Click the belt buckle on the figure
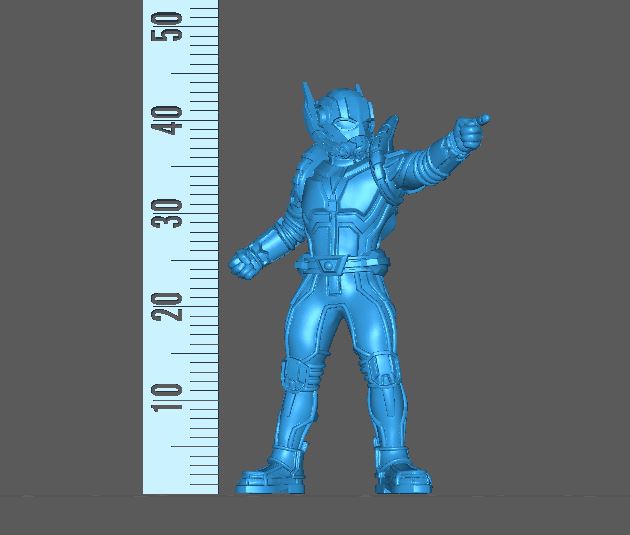 329,264
